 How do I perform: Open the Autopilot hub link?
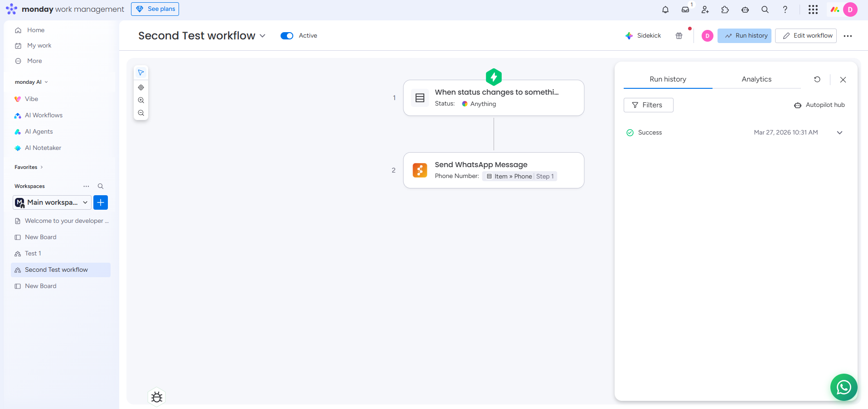tap(820, 105)
